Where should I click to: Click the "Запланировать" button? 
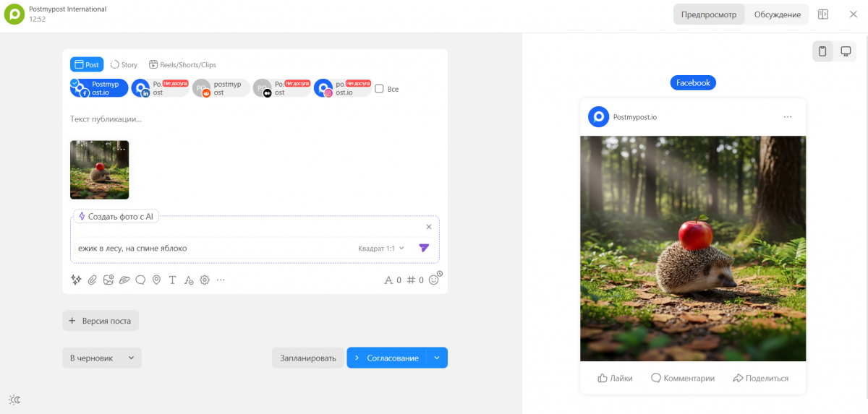click(x=308, y=358)
